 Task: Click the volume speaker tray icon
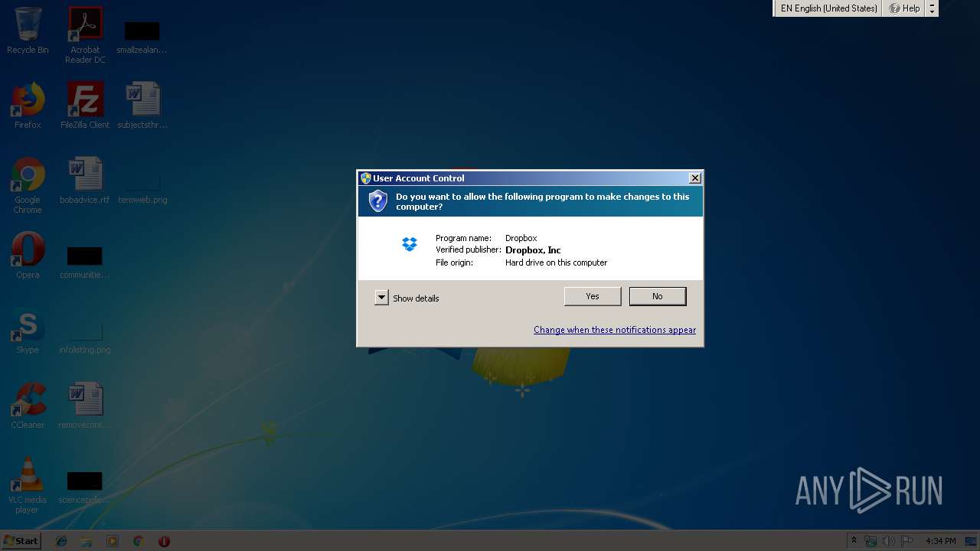[x=889, y=541]
